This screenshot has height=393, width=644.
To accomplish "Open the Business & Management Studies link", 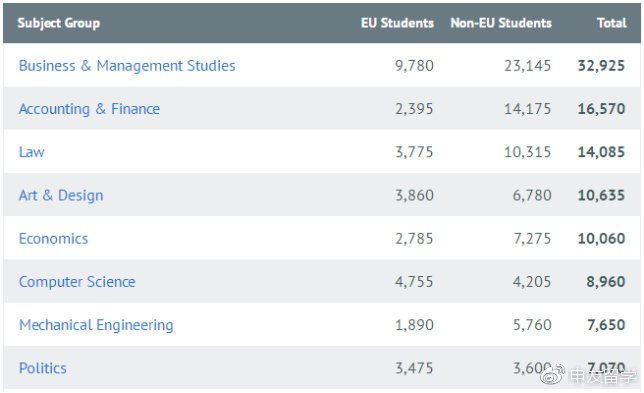I will click(x=127, y=66).
